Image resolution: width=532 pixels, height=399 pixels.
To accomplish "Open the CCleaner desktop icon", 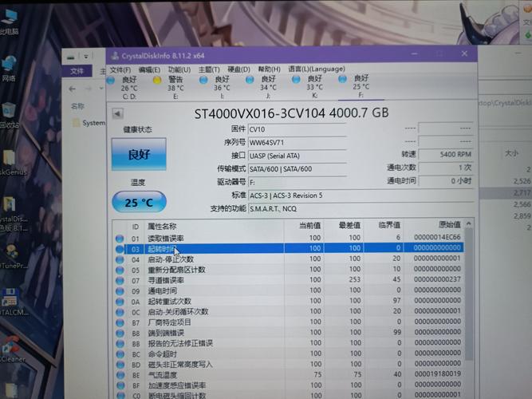I will point(12,349).
